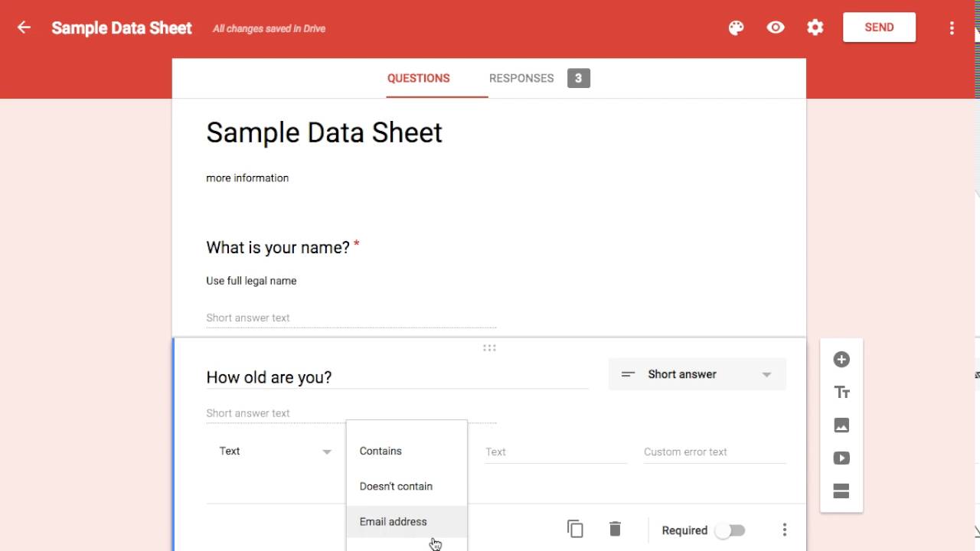Open question's three-dot options menu
Viewport: 980px width, 551px height.
[784, 530]
